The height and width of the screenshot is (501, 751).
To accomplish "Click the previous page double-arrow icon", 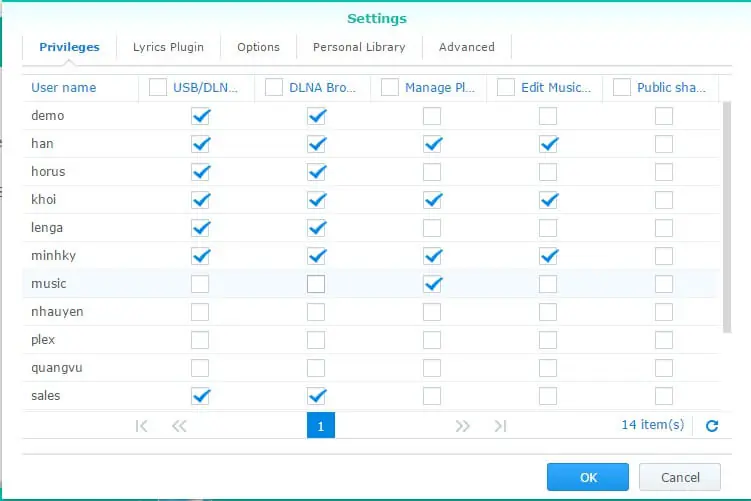I will point(179,426).
